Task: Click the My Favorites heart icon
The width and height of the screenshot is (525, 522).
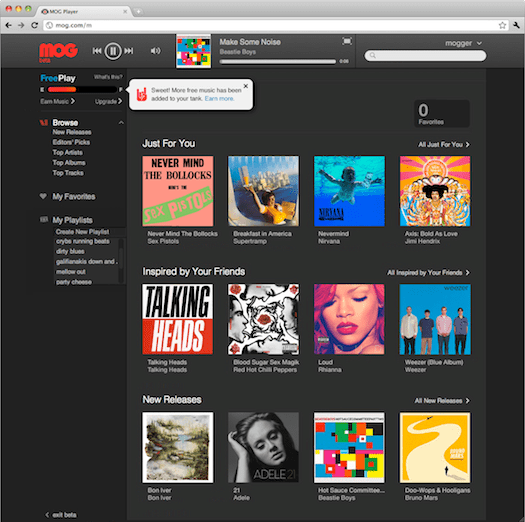Action: (x=43, y=196)
